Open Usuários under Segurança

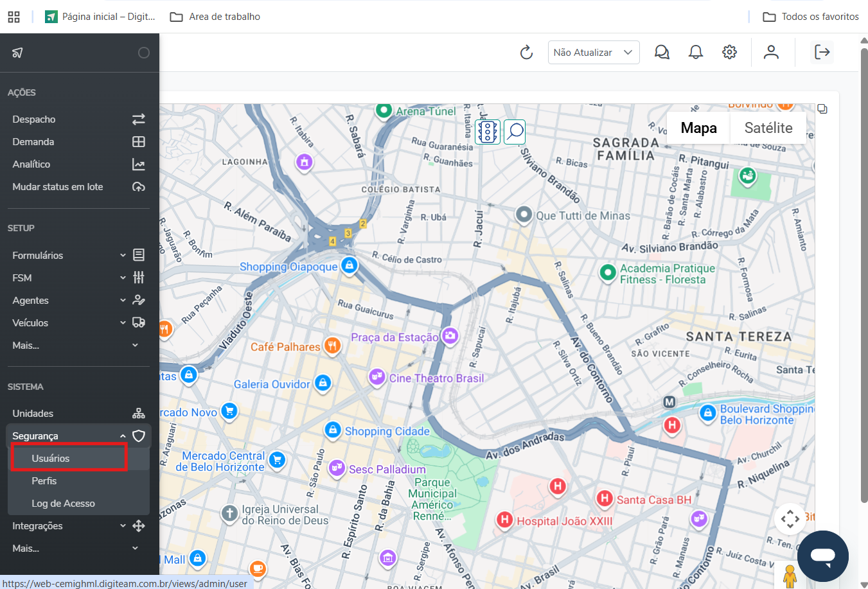[x=51, y=459]
